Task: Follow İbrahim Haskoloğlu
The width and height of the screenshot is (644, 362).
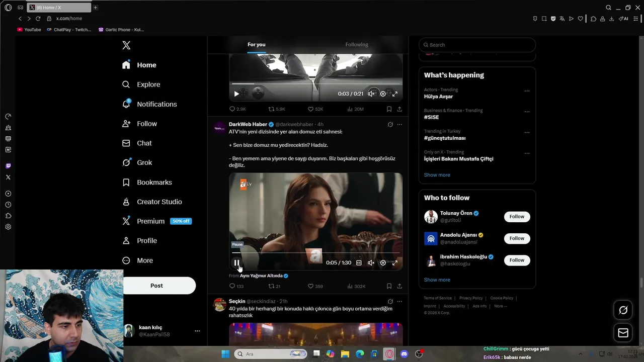Action: click(517, 260)
